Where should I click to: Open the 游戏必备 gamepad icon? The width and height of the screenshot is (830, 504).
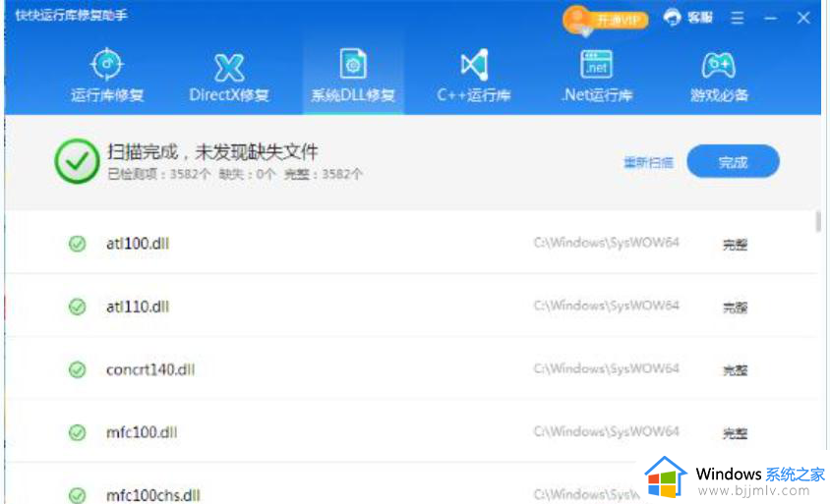click(x=718, y=65)
